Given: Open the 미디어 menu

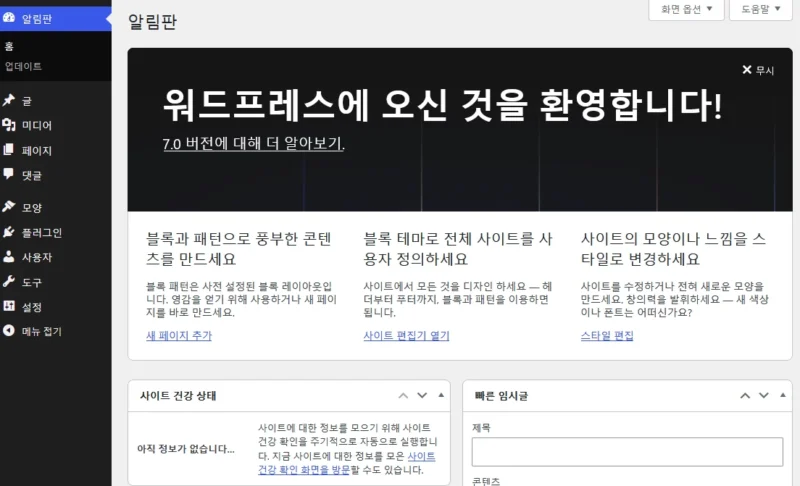Looking at the screenshot, I should click(x=56, y=125).
